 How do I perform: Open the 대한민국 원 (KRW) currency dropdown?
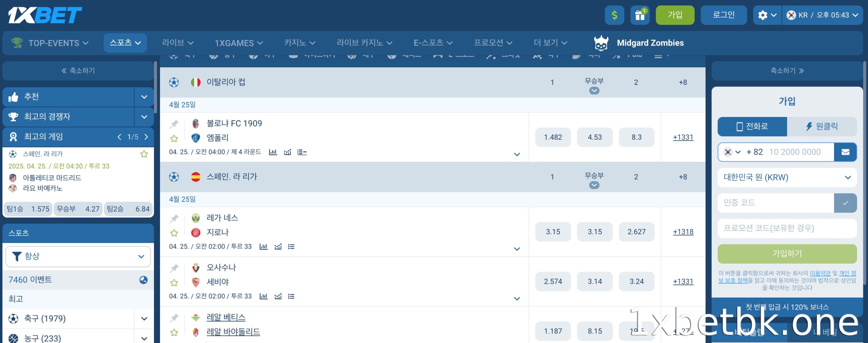pos(787,177)
